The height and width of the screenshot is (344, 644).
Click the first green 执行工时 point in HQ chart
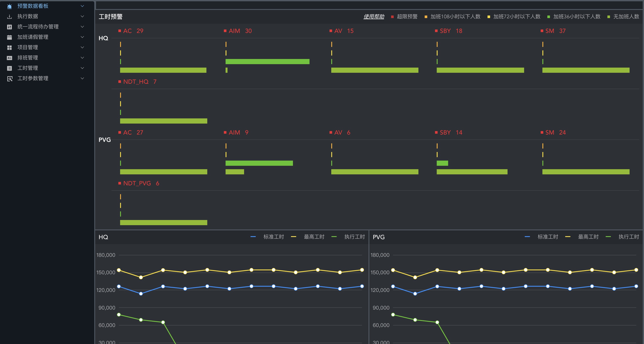click(x=119, y=315)
